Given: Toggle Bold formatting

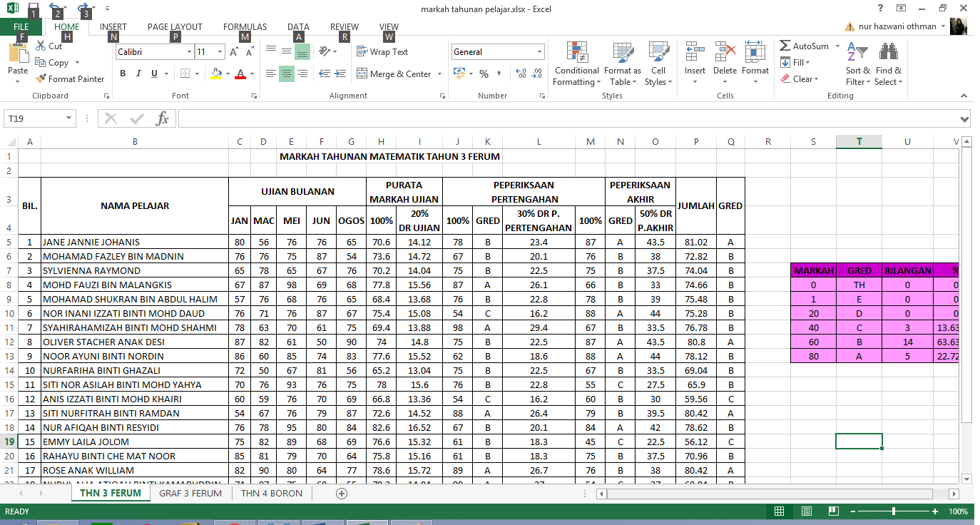Looking at the screenshot, I should [122, 73].
